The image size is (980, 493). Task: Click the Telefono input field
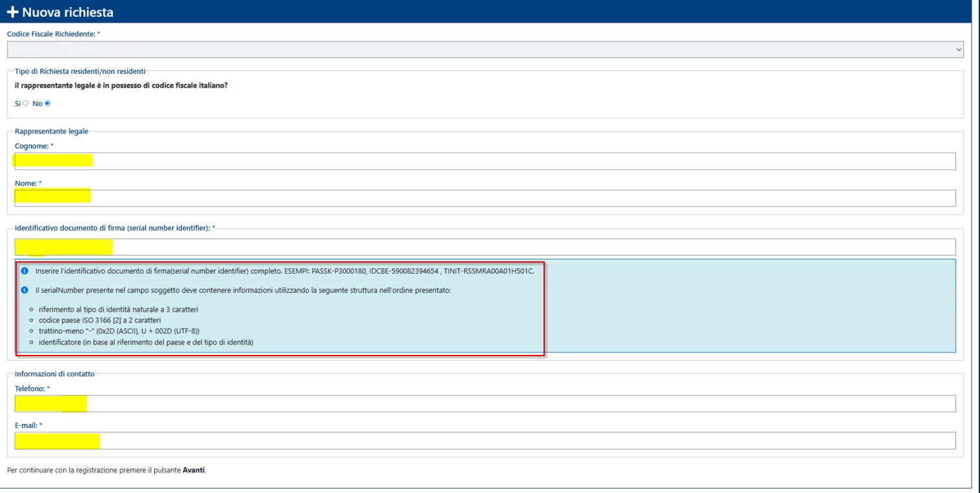485,403
